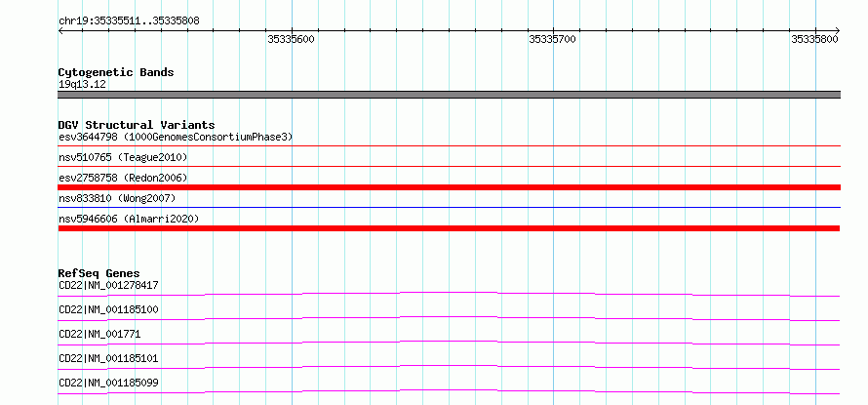
Task: Select the DGV Structural Variants track title
Action: 137,125
